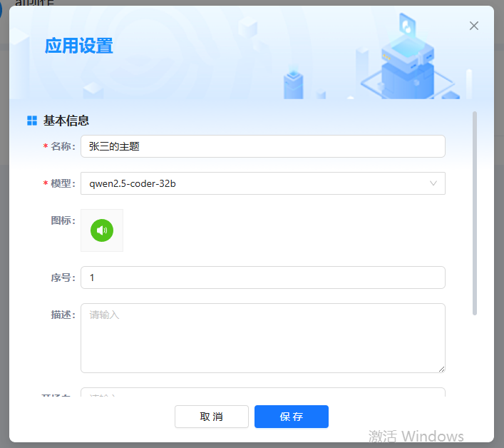
Task: Click the partially visible input below 描述
Action: 262,394
